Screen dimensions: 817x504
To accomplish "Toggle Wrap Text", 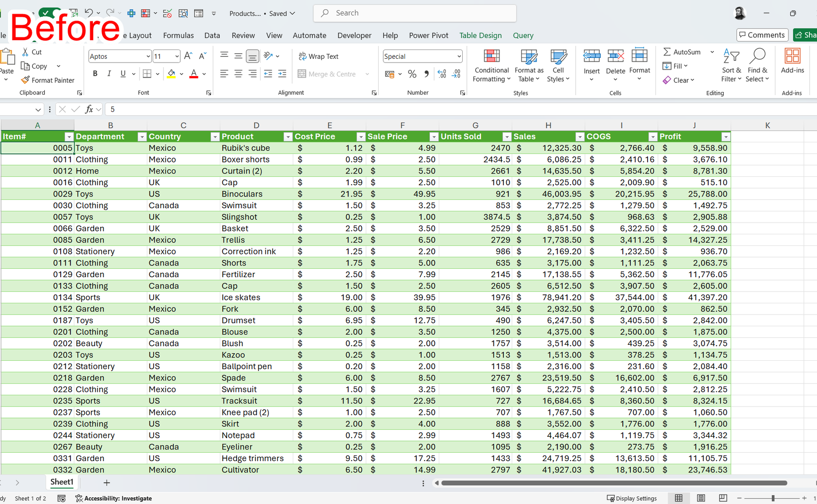I will coord(319,56).
